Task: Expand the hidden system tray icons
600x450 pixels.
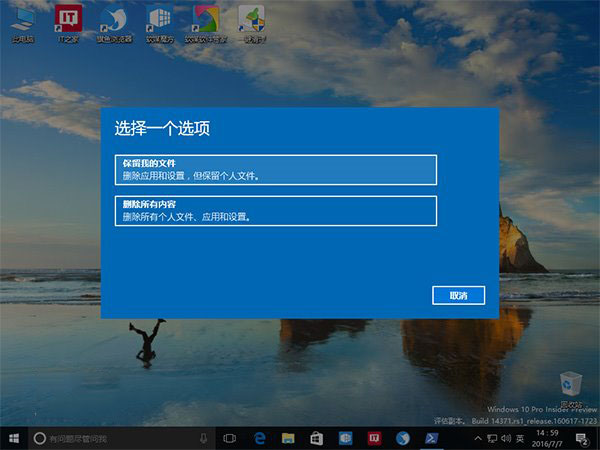Action: point(476,438)
